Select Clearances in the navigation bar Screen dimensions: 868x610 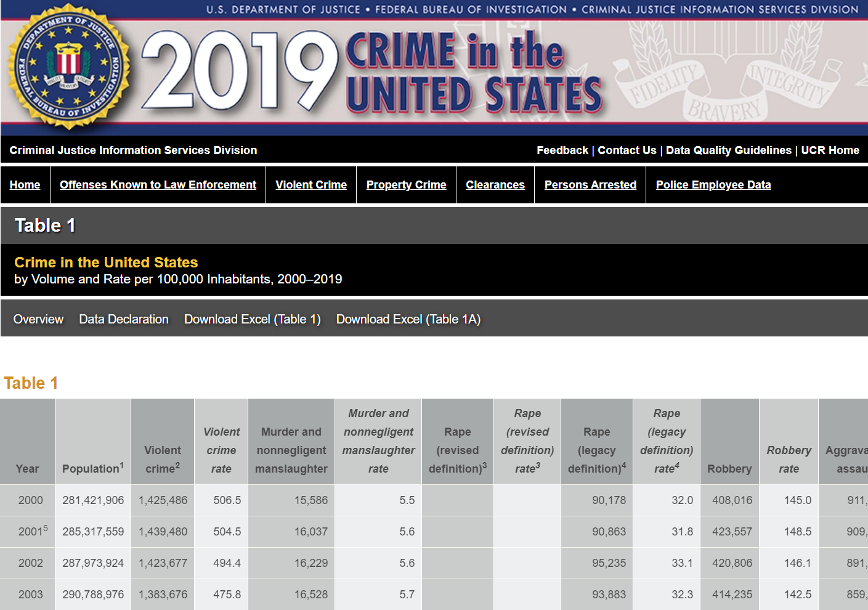495,185
